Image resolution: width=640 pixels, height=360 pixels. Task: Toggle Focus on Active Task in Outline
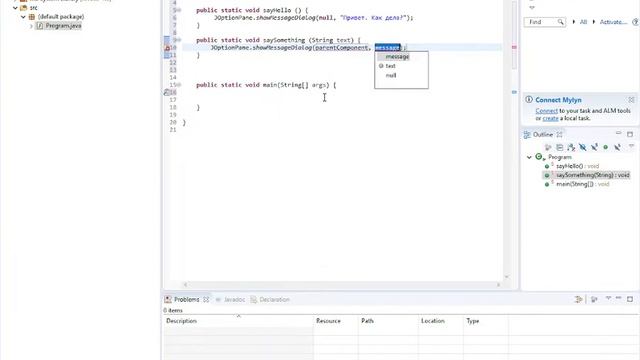pos(548,147)
